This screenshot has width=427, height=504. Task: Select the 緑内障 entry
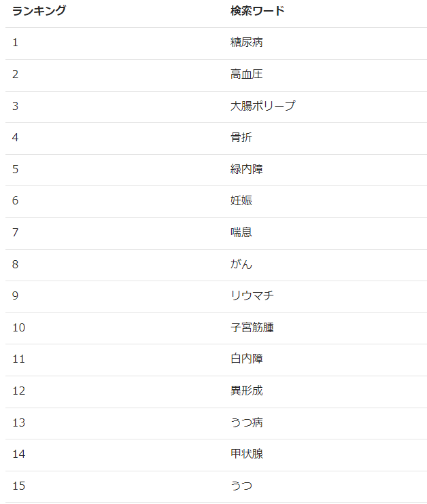coord(246,169)
